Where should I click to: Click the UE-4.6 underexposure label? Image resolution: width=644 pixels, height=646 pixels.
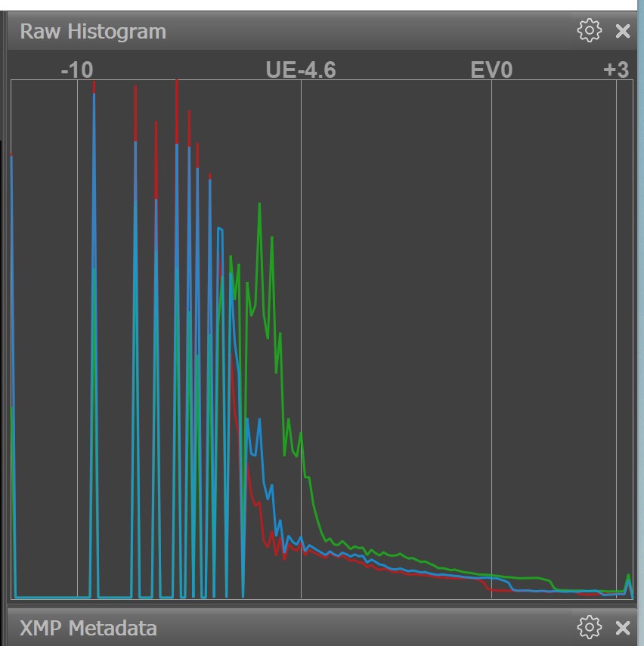(x=301, y=70)
